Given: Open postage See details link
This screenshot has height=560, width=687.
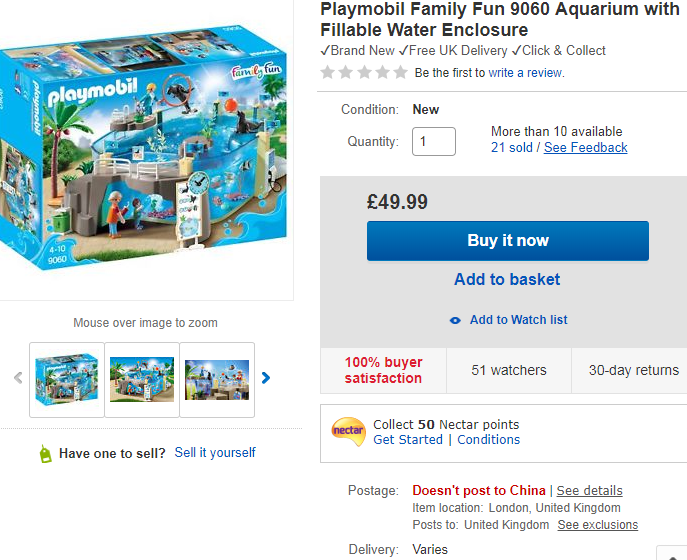Looking at the screenshot, I should (589, 491).
